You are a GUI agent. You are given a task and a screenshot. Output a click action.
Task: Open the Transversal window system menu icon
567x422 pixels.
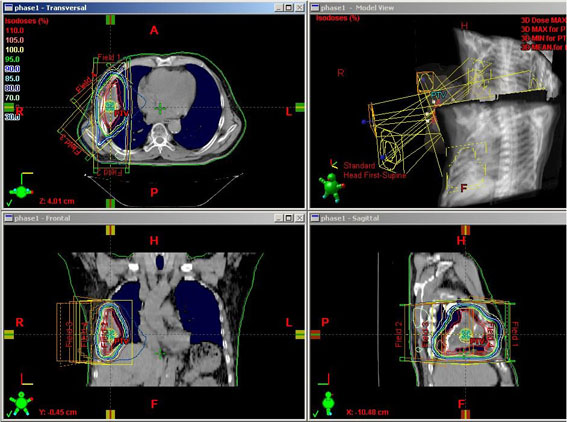click(x=8, y=8)
